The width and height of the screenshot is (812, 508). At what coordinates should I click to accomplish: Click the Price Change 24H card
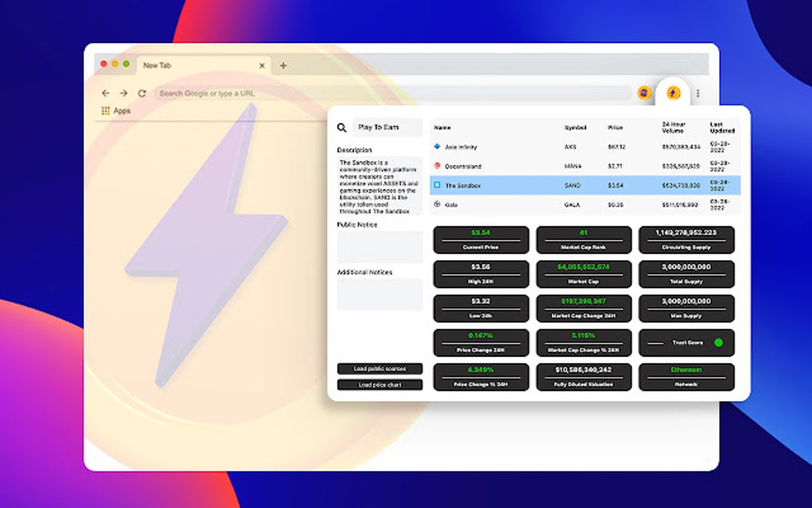(x=481, y=342)
